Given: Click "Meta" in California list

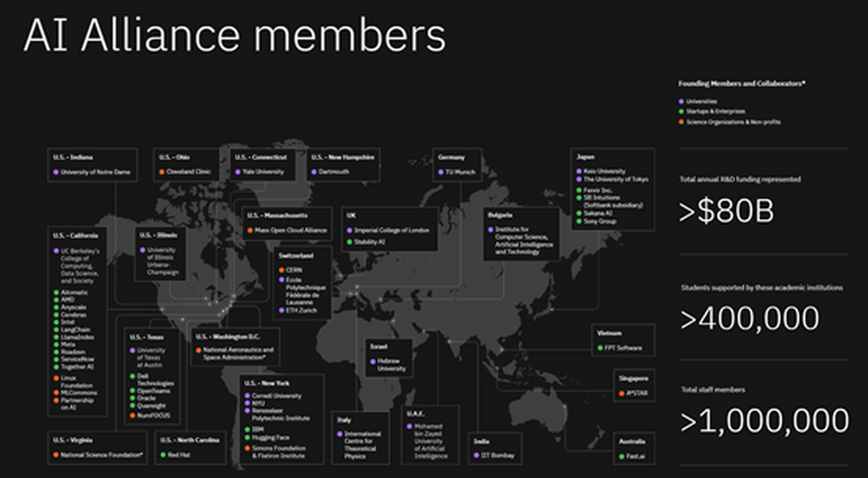Looking at the screenshot, I should coord(68,344).
